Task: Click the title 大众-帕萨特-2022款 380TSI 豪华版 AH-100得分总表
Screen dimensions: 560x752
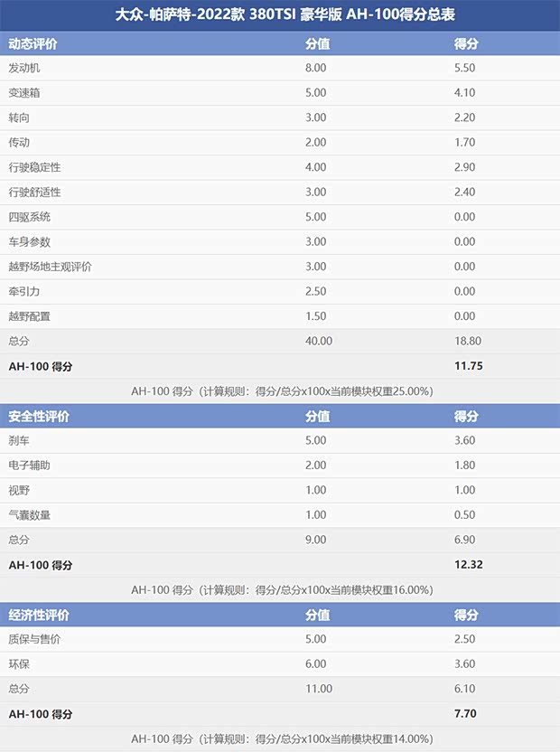Action: (x=285, y=14)
